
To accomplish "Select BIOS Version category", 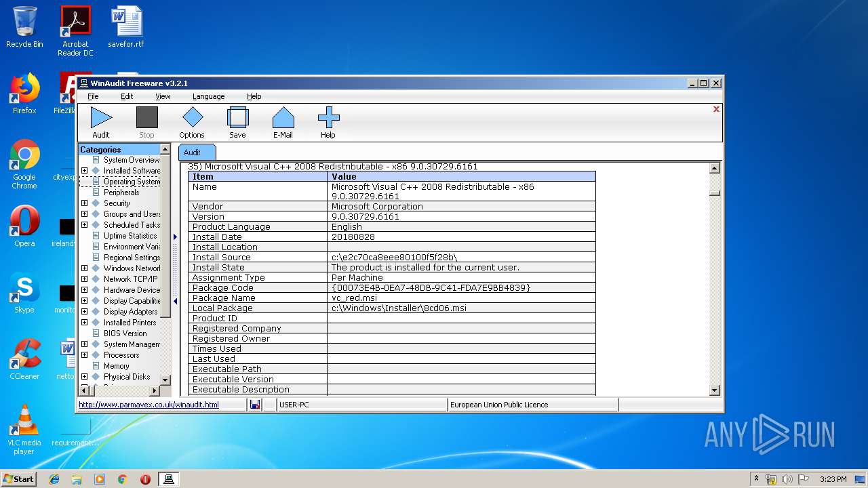I will (125, 333).
